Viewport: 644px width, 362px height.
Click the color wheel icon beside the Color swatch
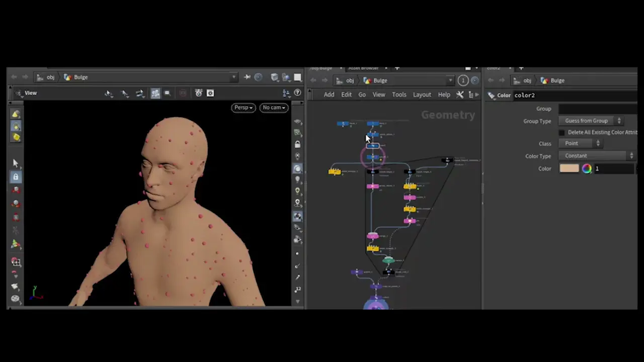point(587,168)
